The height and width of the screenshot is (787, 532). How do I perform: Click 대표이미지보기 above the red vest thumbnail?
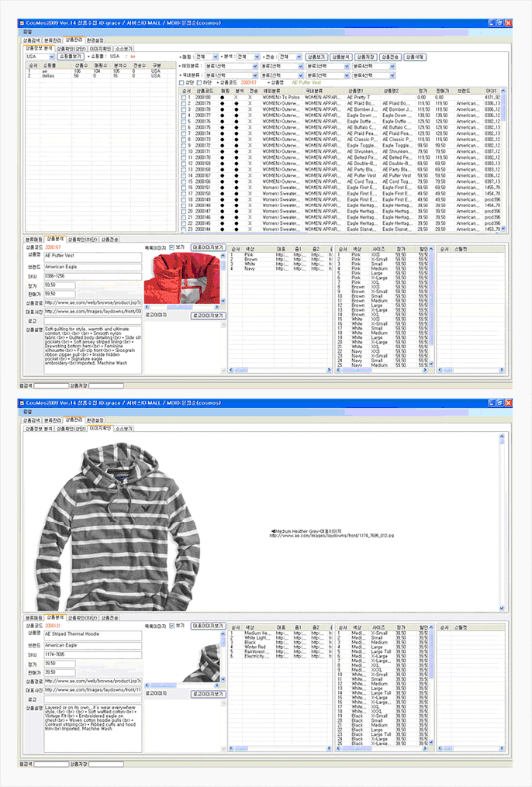(208, 247)
